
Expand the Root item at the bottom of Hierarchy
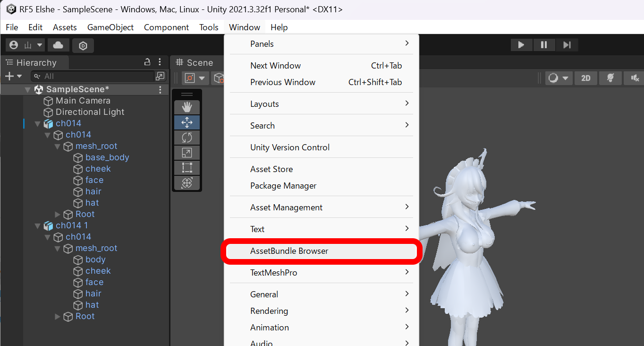click(x=58, y=316)
